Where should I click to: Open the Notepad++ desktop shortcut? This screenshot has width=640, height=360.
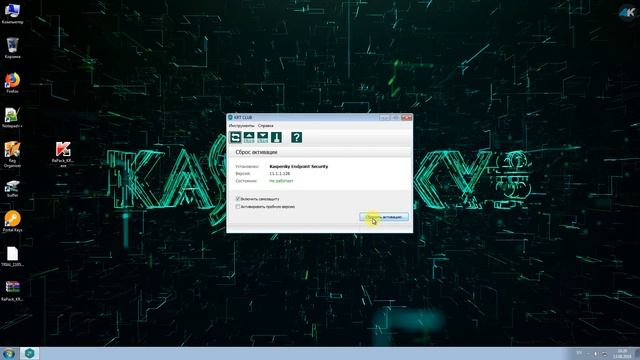[x=12, y=118]
